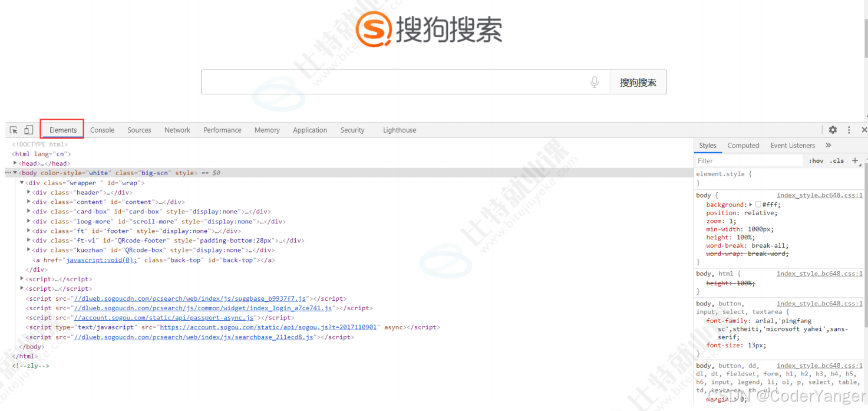Close the DevTools panel
Screen dimensions: 868x411
click(x=864, y=130)
